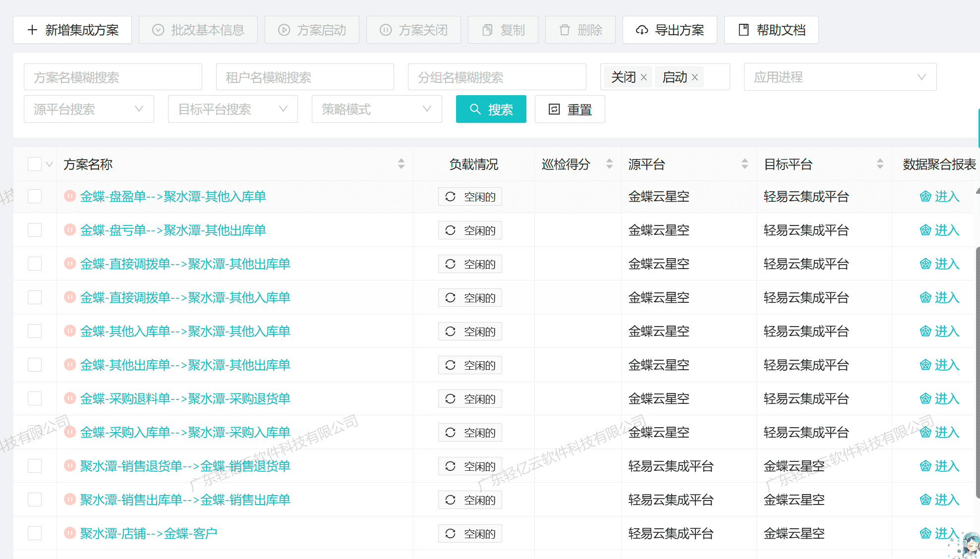The image size is (980, 559).
Task: Check the row 金蝶-其他出库单-->聚水潭-其他出库单
Action: pos(35,365)
